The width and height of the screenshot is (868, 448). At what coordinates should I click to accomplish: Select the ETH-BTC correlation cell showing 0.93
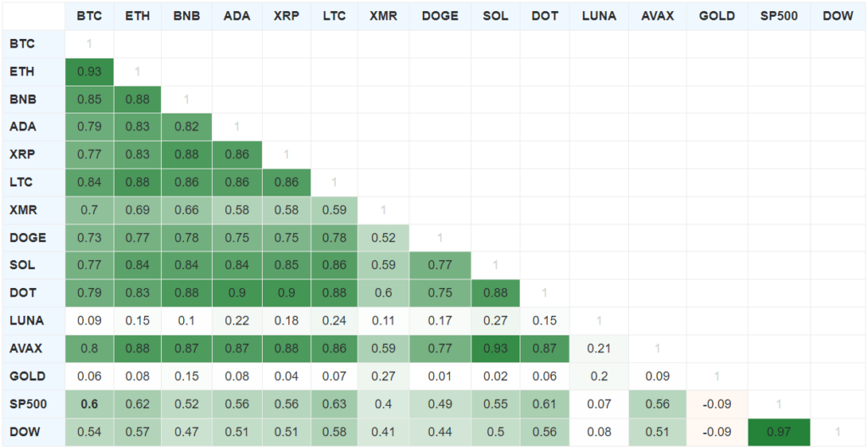point(89,72)
